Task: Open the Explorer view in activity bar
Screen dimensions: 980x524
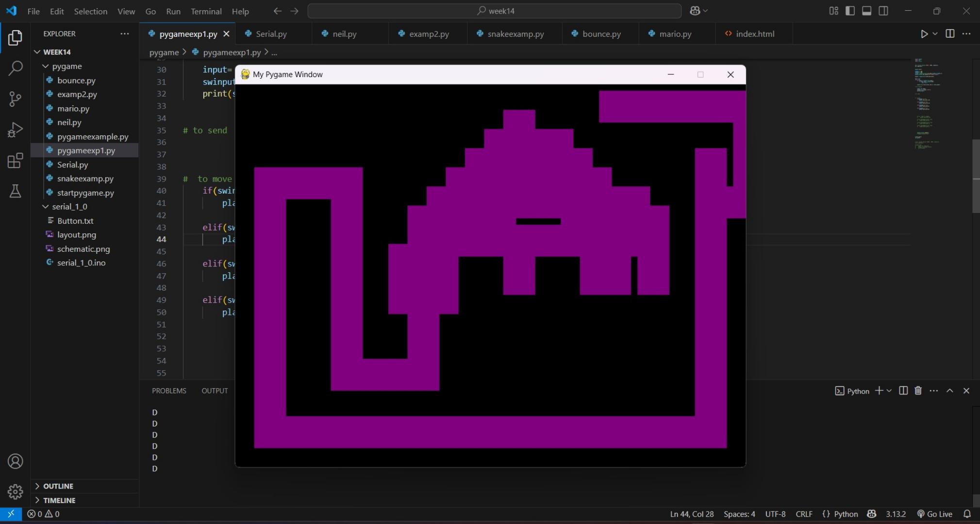Action: coord(15,38)
